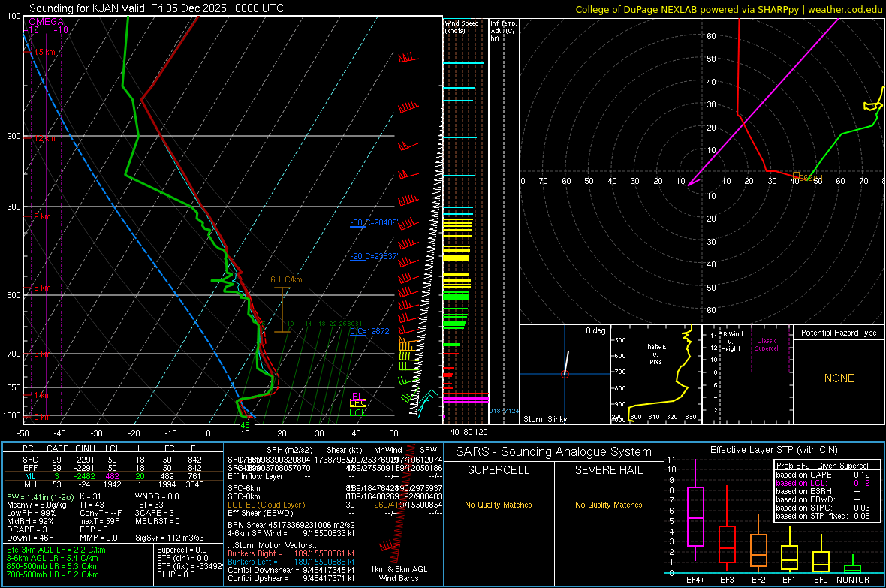Click the Bunkers Right storm motion entry
This screenshot has height=588, width=886.
coord(291,553)
